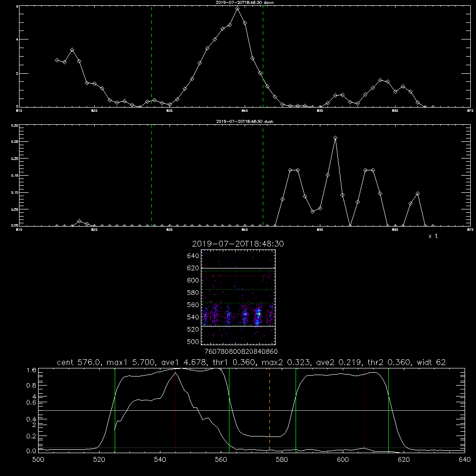The image size is (476, 476).
Task: Click the "dusk" plot title text
Action: [245, 121]
